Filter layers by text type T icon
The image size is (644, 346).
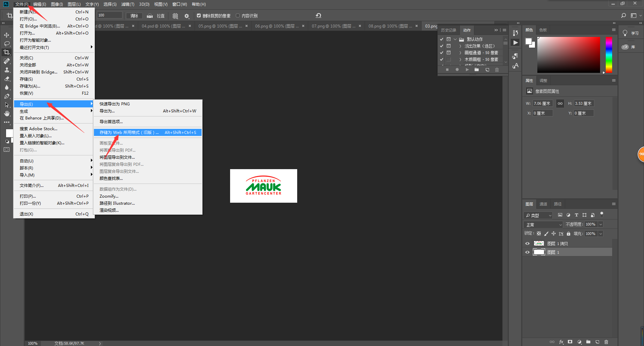[576, 215]
